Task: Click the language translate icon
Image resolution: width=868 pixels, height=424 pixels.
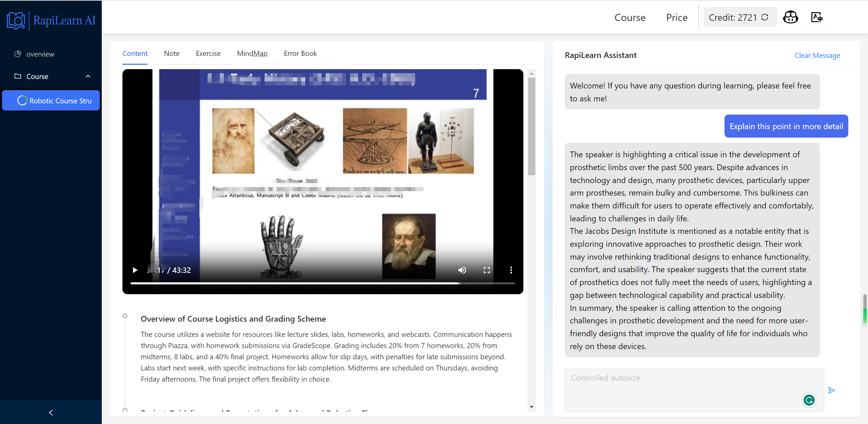Action: (816, 17)
